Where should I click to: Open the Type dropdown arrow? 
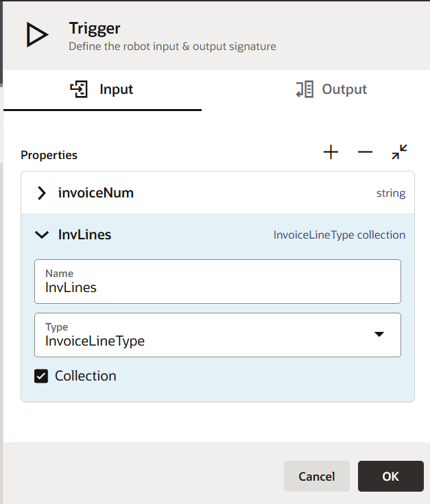[379, 335]
